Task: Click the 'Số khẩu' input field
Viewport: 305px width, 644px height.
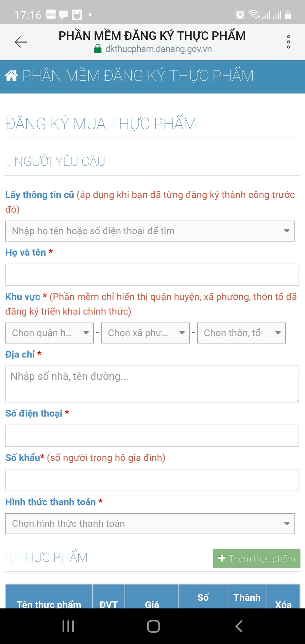Action: pos(152,480)
